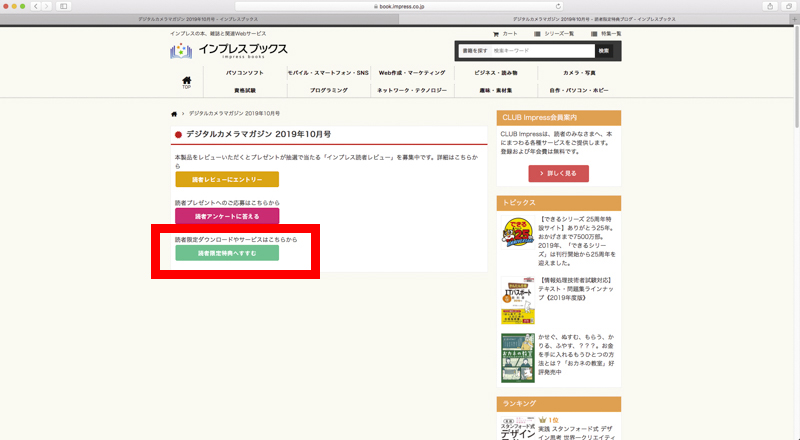Open the 資格試験 category

pos(245,90)
